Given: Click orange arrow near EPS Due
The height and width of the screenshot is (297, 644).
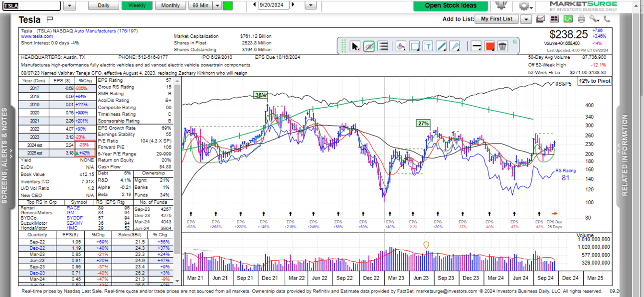Looking at the screenshot, I should 554,214.
